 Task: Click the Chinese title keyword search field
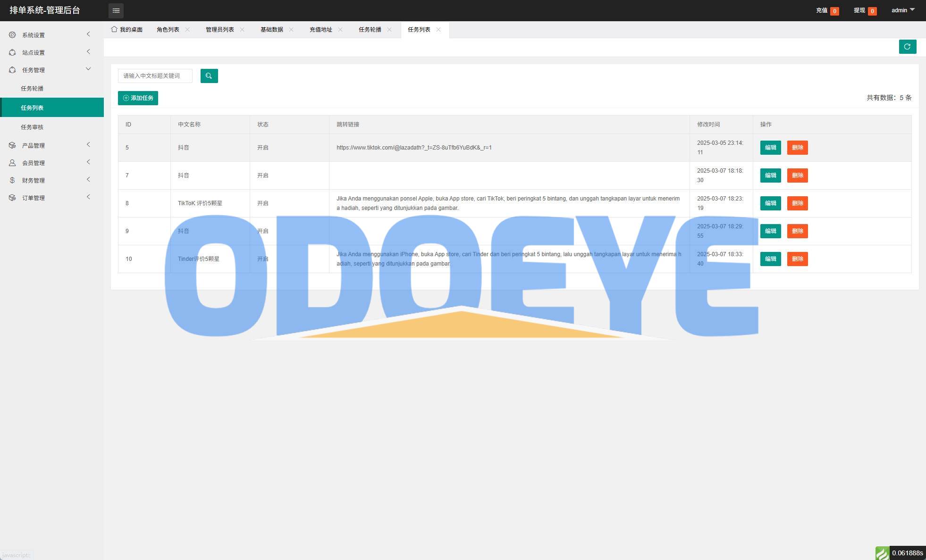pyautogui.click(x=155, y=76)
